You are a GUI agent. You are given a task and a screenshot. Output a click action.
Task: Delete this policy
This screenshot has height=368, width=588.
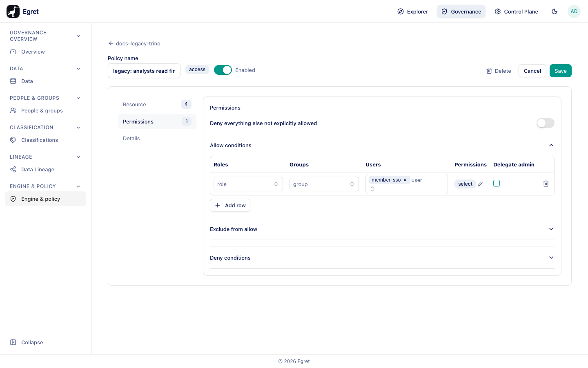pyautogui.click(x=499, y=71)
